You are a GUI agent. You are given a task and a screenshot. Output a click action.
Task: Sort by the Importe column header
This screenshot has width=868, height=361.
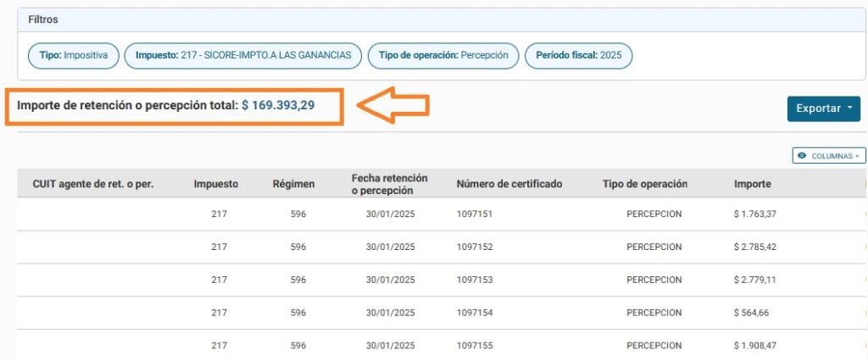coord(752,184)
